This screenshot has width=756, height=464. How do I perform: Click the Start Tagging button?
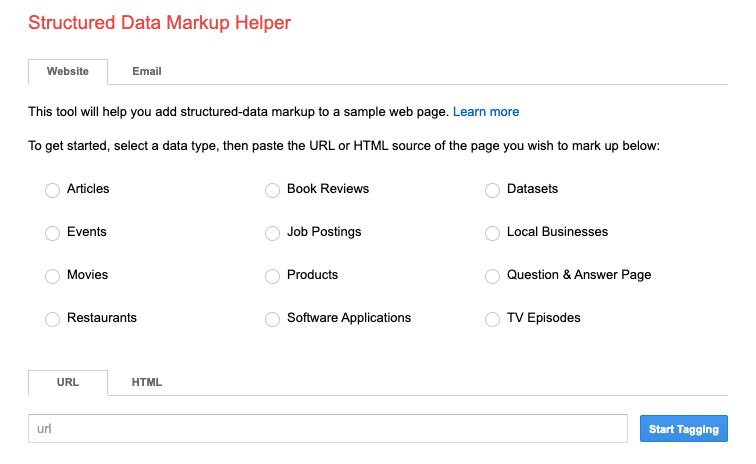click(684, 429)
